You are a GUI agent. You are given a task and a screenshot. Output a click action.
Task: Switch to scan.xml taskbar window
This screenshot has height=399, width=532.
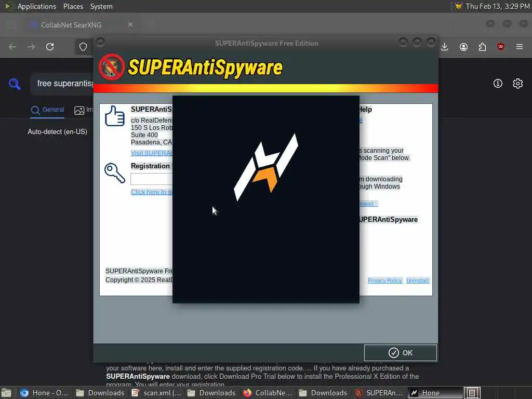click(157, 393)
